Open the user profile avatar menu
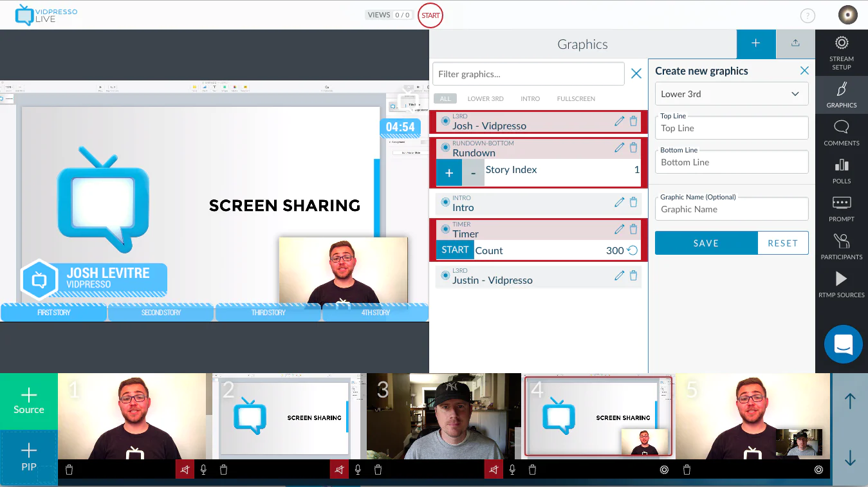The height and width of the screenshot is (487, 868). click(x=847, y=15)
